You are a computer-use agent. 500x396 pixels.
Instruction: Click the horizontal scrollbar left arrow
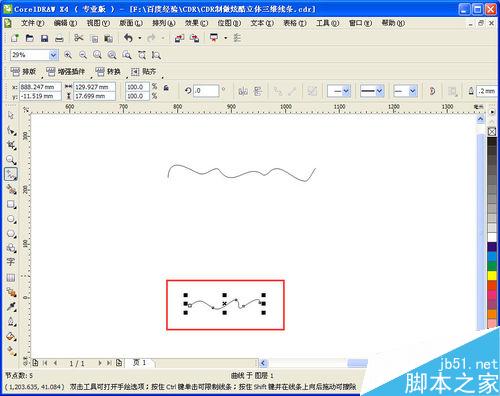pyautogui.click(x=263, y=363)
